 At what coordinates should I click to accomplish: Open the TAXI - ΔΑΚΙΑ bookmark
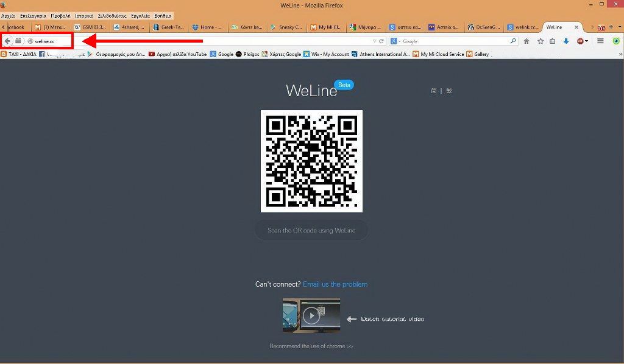coord(19,54)
